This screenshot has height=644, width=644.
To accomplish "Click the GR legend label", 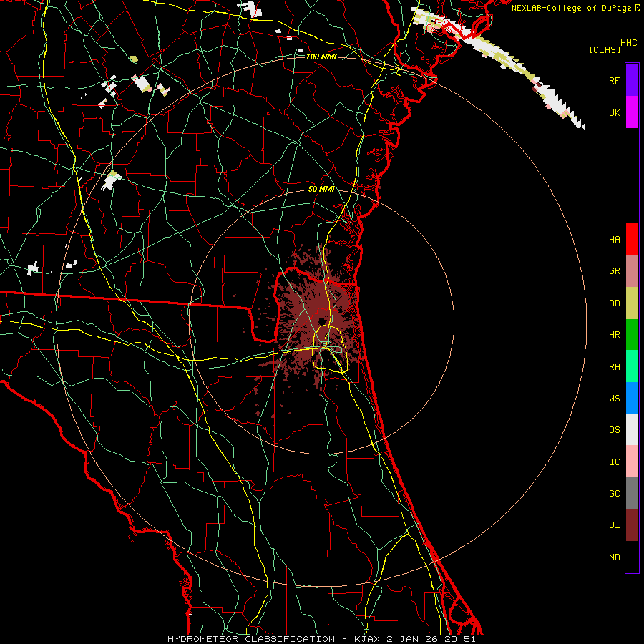I will [x=614, y=271].
